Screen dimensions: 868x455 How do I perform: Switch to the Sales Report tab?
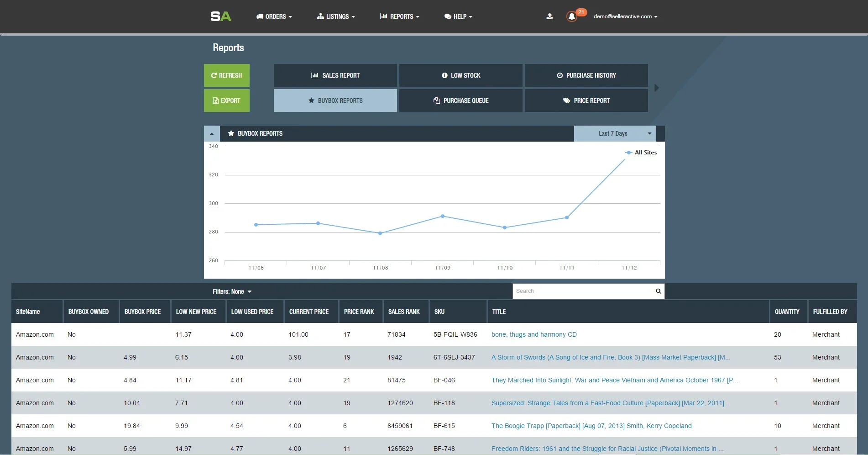335,75
